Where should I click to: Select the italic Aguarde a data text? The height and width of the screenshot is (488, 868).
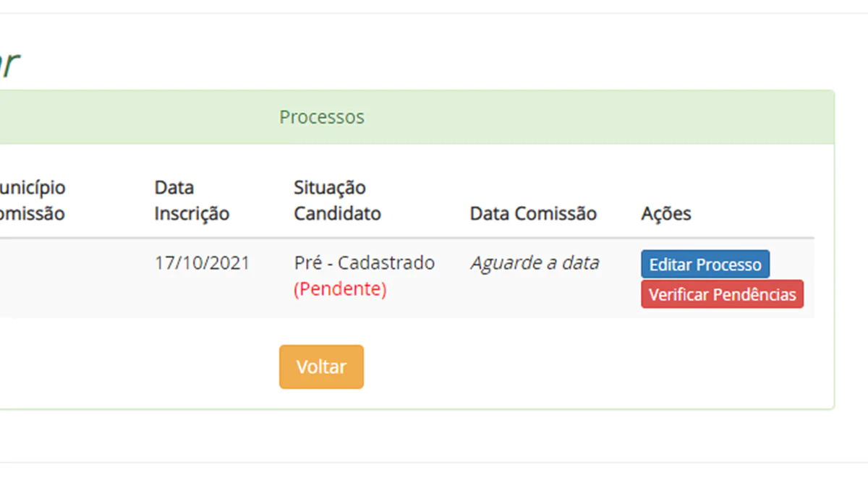[535, 262]
